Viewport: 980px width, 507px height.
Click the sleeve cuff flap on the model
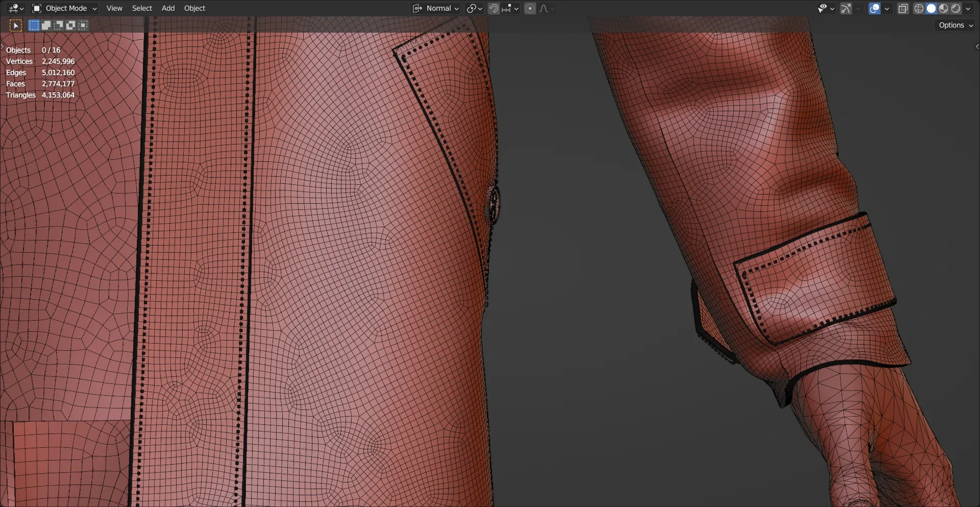coord(815,279)
